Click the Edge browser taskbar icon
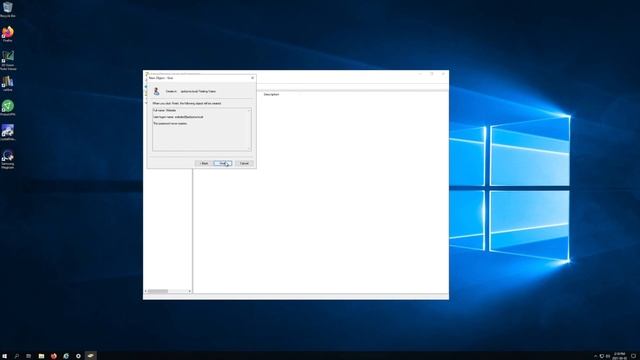 point(66,356)
